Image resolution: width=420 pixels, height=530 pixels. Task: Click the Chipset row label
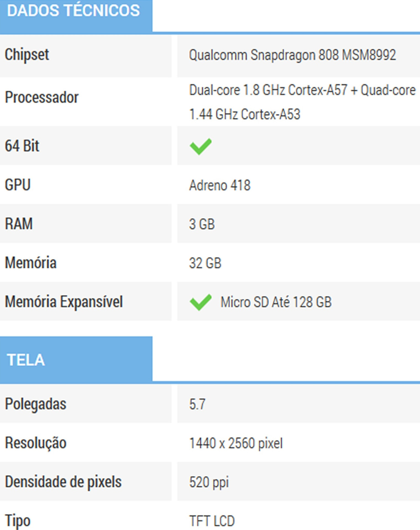coord(27,55)
